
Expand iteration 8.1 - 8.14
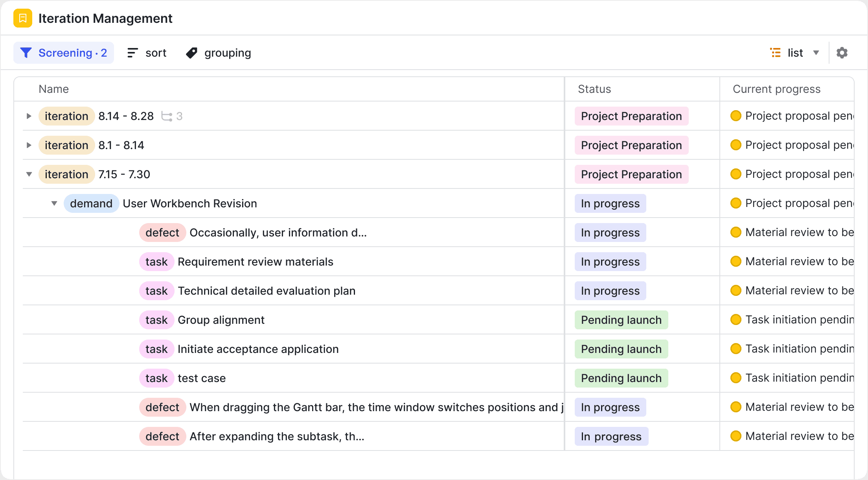click(28, 145)
